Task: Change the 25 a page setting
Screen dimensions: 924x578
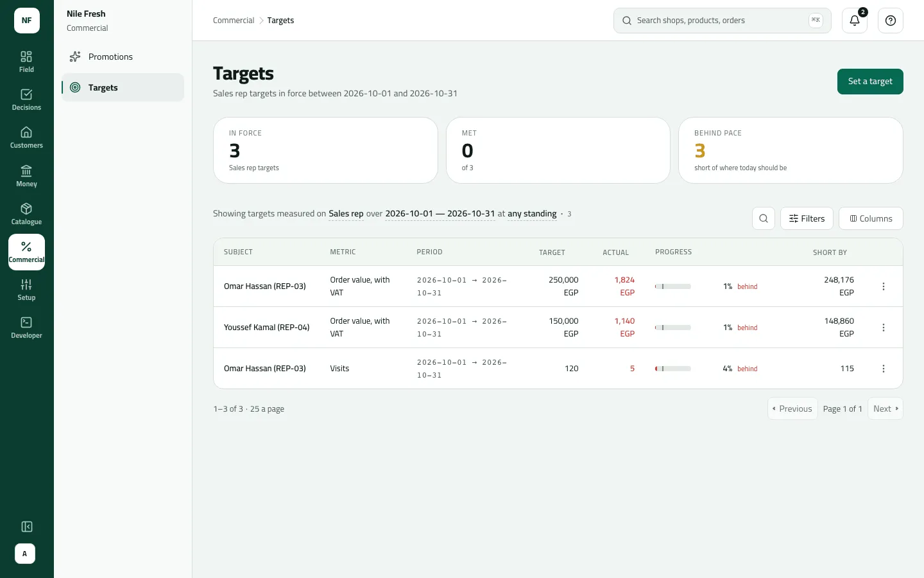Action: (267, 409)
